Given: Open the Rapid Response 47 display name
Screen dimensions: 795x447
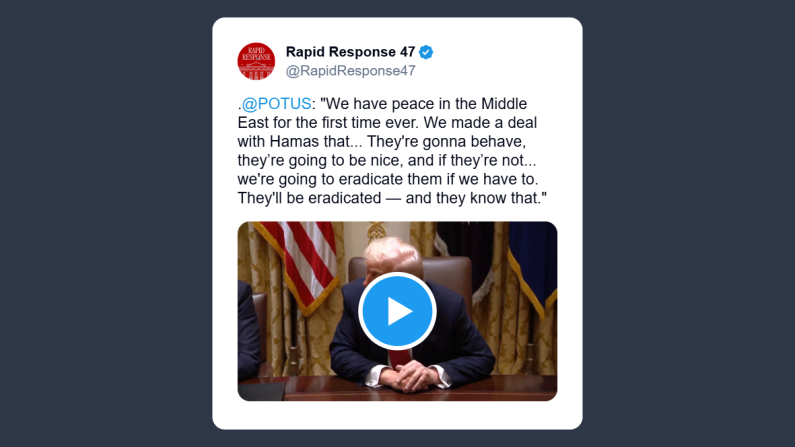Looking at the screenshot, I should [x=350, y=52].
